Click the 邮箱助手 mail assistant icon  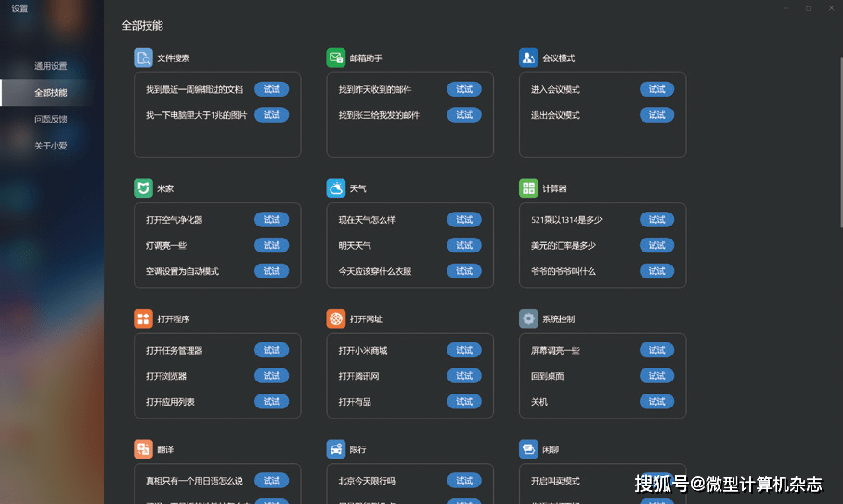pyautogui.click(x=336, y=58)
